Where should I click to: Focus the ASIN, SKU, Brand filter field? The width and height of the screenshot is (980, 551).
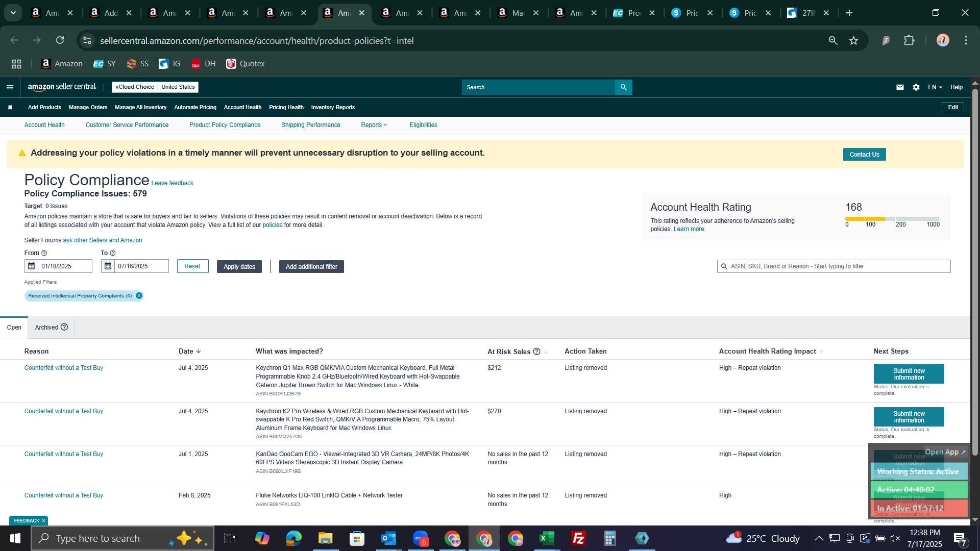pyautogui.click(x=834, y=266)
